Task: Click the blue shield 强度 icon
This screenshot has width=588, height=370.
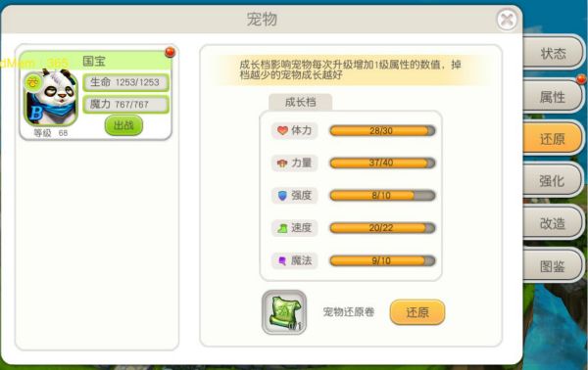Action: [x=282, y=196]
